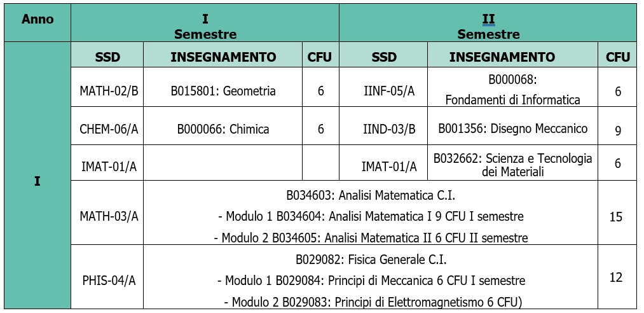Click the 15 CFU value cell
This screenshot has height=313, width=644.
coord(615,217)
